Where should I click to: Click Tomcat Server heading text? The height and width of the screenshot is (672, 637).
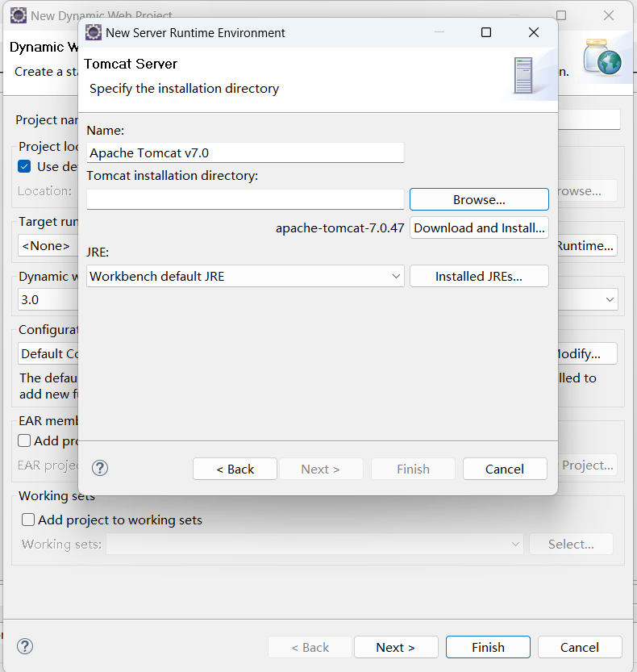click(x=131, y=64)
